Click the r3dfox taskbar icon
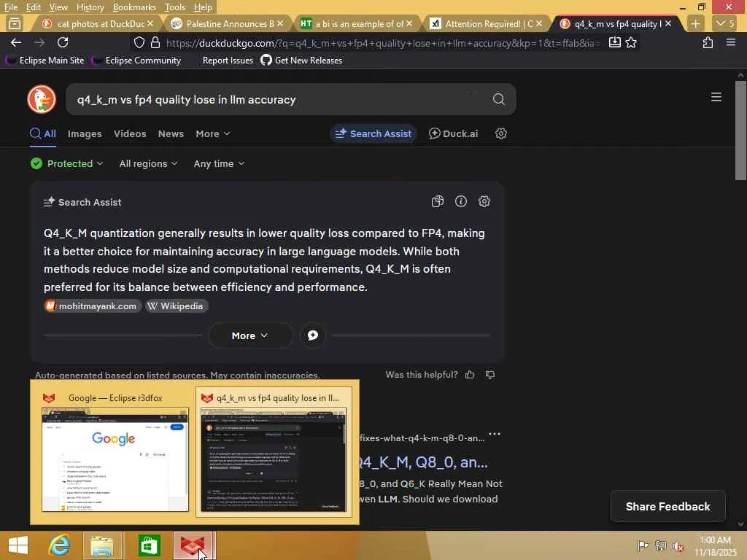 (x=193, y=545)
